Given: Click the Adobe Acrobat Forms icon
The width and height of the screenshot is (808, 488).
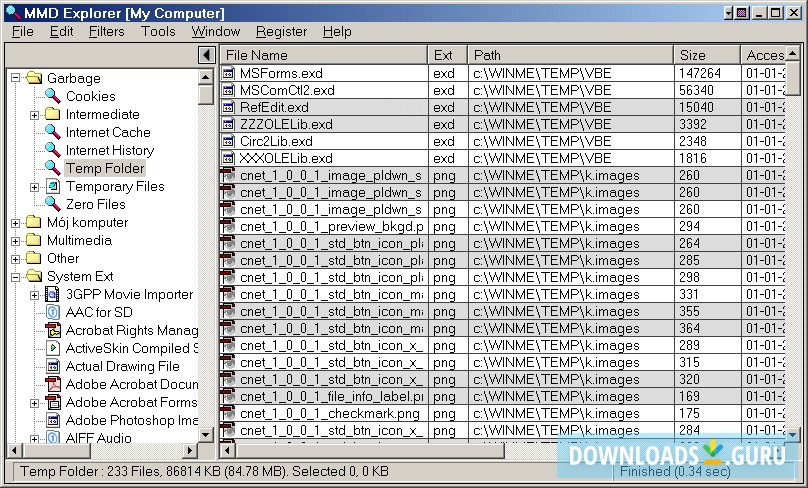Looking at the screenshot, I should (x=53, y=402).
